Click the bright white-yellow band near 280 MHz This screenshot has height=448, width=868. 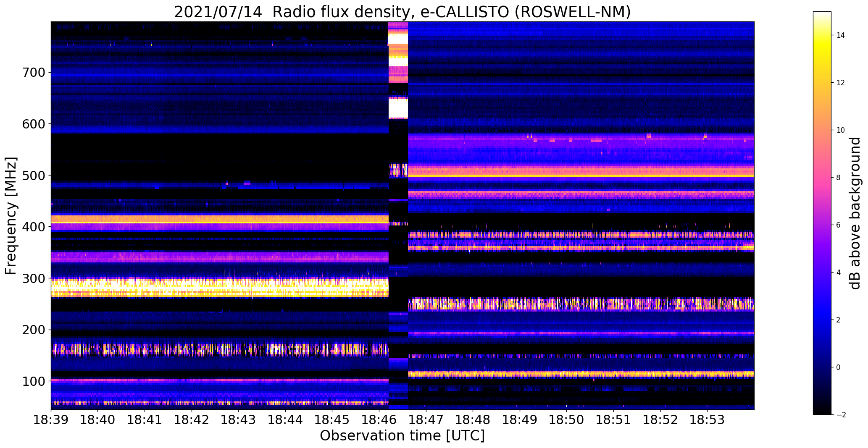(x=220, y=288)
